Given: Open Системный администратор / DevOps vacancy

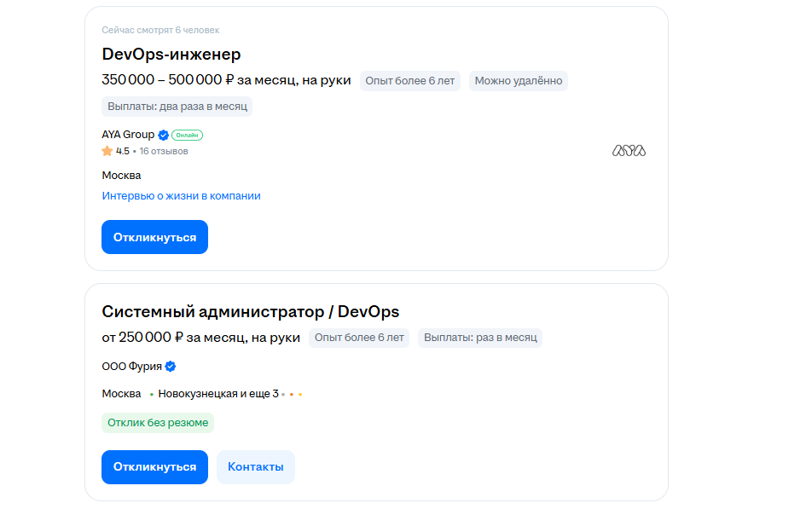Looking at the screenshot, I should [250, 311].
